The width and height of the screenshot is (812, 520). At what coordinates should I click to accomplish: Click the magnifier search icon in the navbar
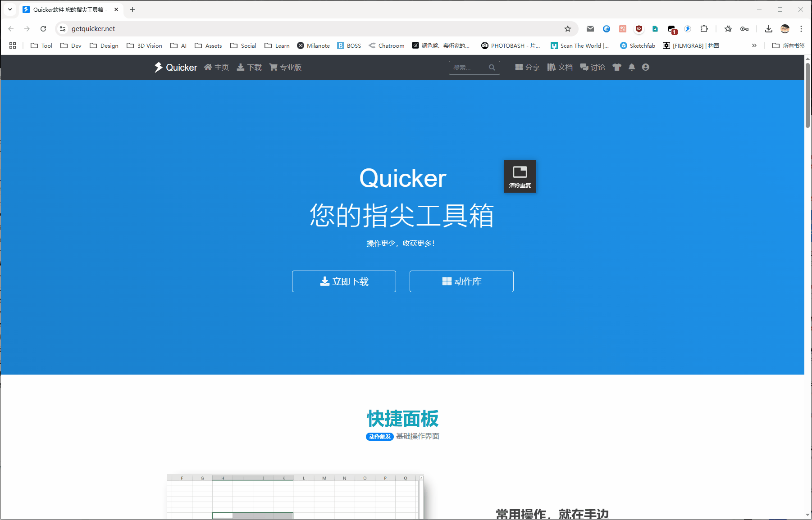pyautogui.click(x=492, y=68)
